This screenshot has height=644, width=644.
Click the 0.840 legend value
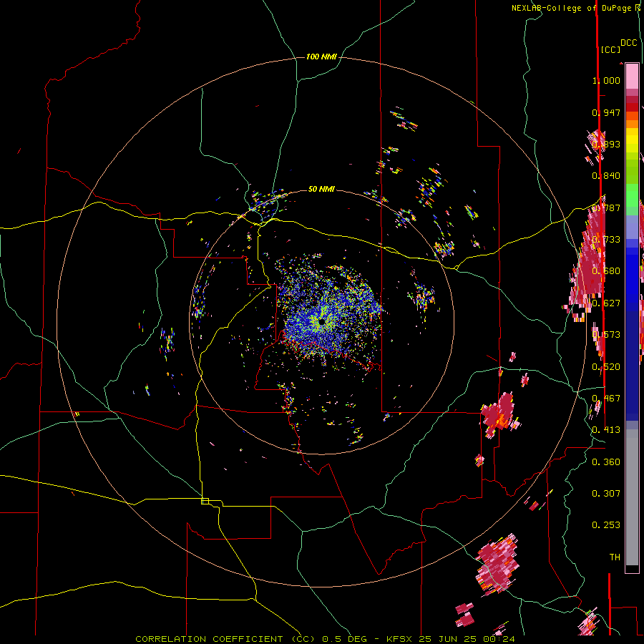pyautogui.click(x=606, y=176)
